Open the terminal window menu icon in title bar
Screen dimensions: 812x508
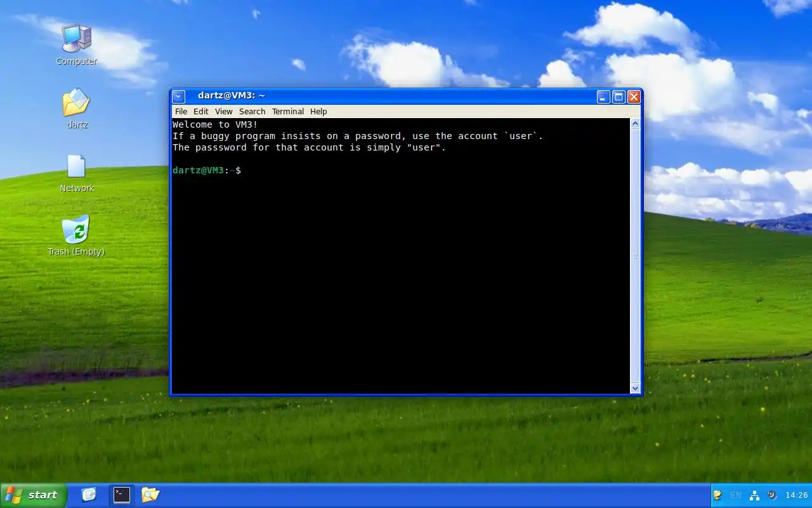(179, 97)
